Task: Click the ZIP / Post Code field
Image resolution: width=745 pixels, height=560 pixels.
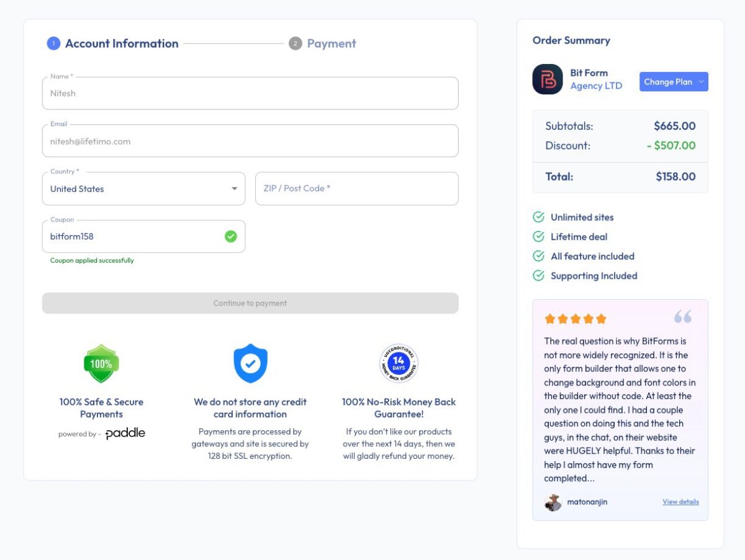Action: pos(356,189)
